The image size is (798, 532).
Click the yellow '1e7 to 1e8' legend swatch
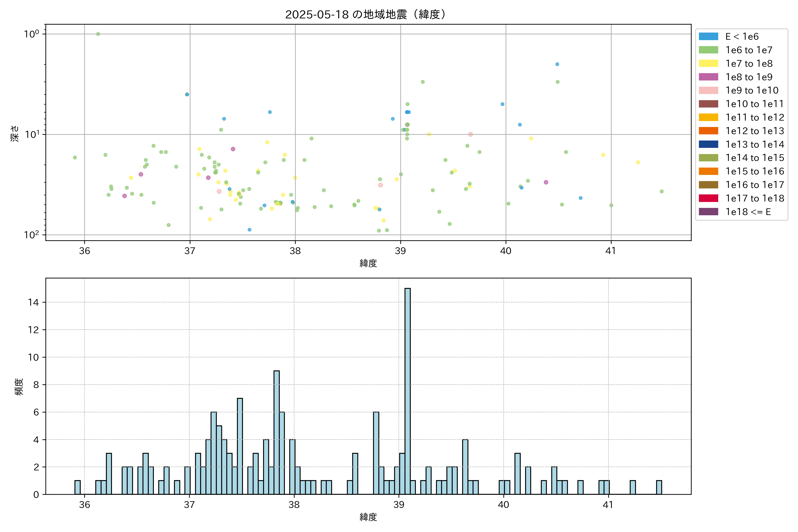tap(708, 63)
